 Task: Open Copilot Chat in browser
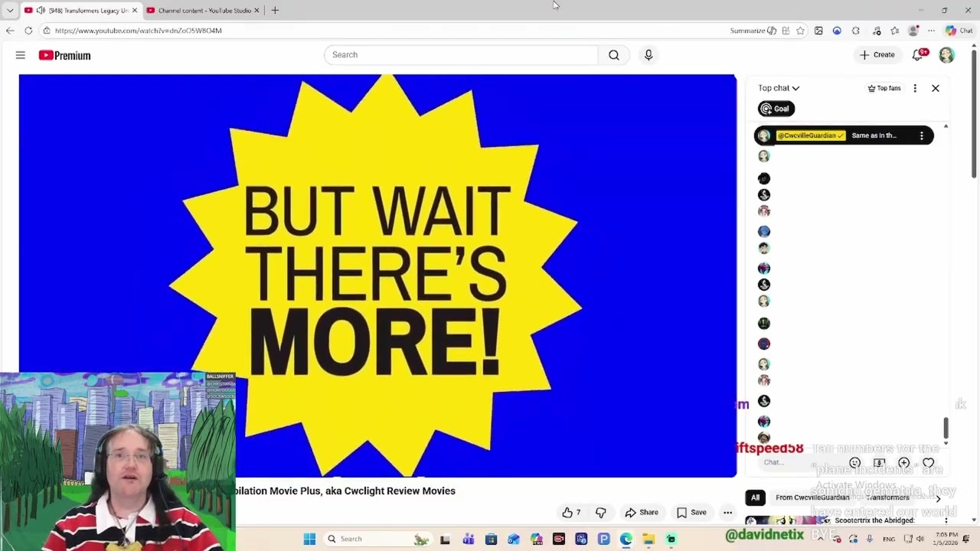point(959,31)
